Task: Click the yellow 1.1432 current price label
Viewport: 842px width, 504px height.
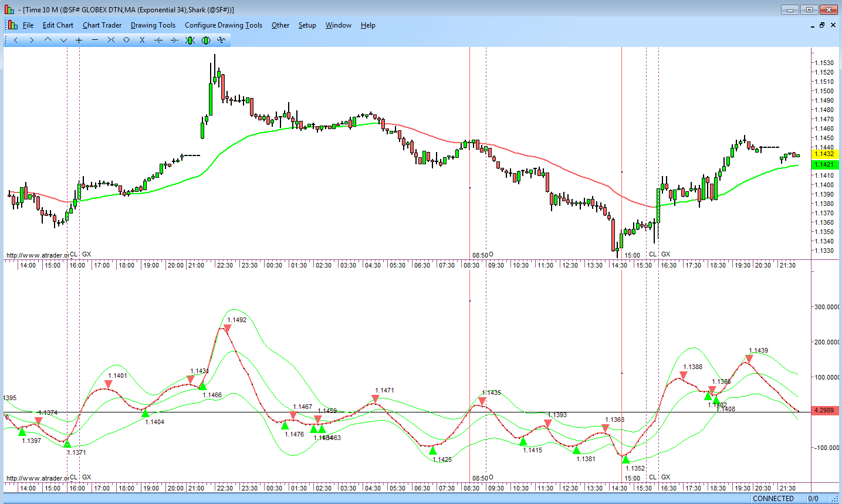Action: tap(824, 154)
